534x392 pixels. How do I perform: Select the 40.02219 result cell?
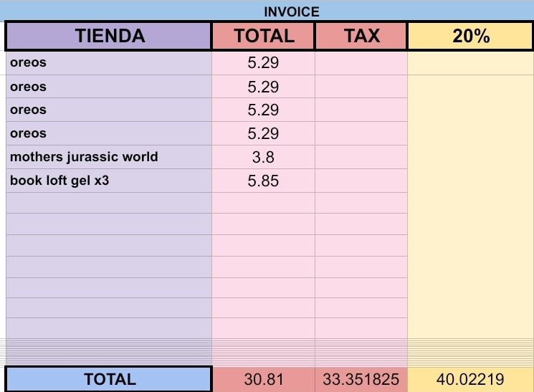(470, 379)
